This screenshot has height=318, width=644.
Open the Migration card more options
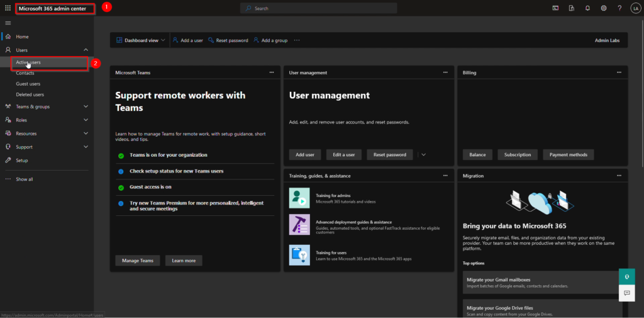619,175
